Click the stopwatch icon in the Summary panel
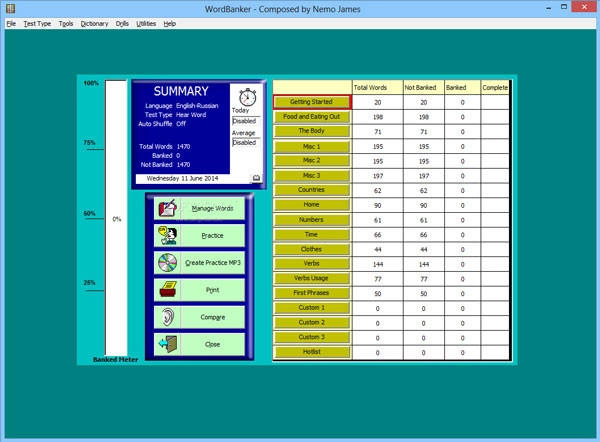Viewport: 600px width, 442px height. coord(245,98)
